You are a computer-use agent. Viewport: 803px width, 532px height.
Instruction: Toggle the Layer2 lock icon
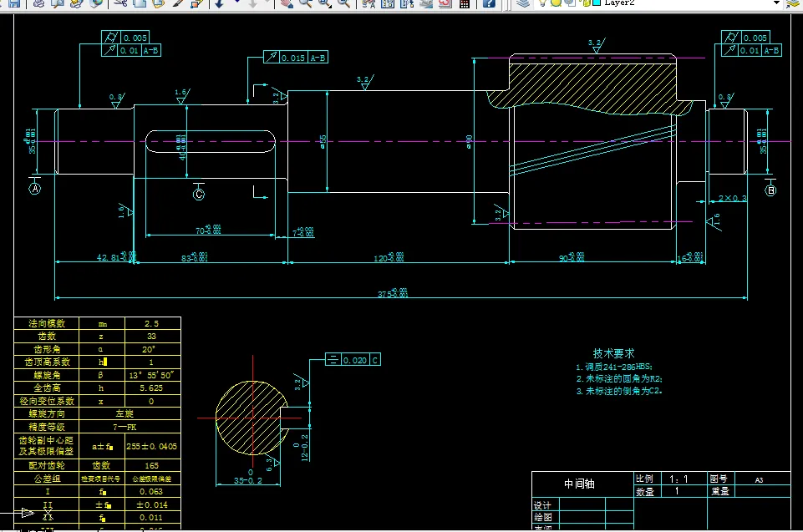(x=584, y=3)
